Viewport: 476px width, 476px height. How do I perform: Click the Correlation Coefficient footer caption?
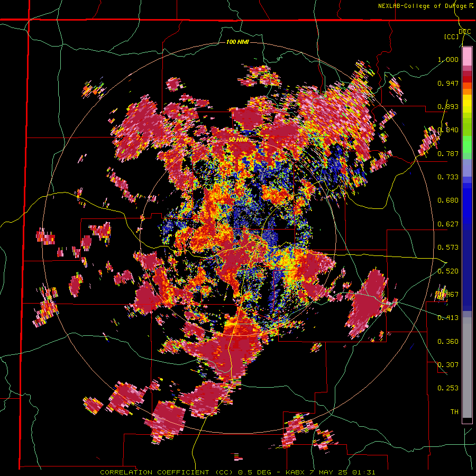pos(237,472)
